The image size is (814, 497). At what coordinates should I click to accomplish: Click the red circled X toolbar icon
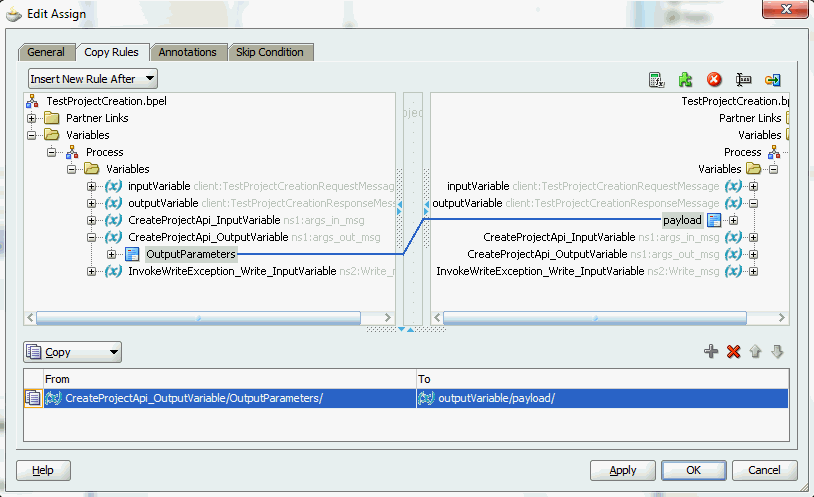click(714, 79)
